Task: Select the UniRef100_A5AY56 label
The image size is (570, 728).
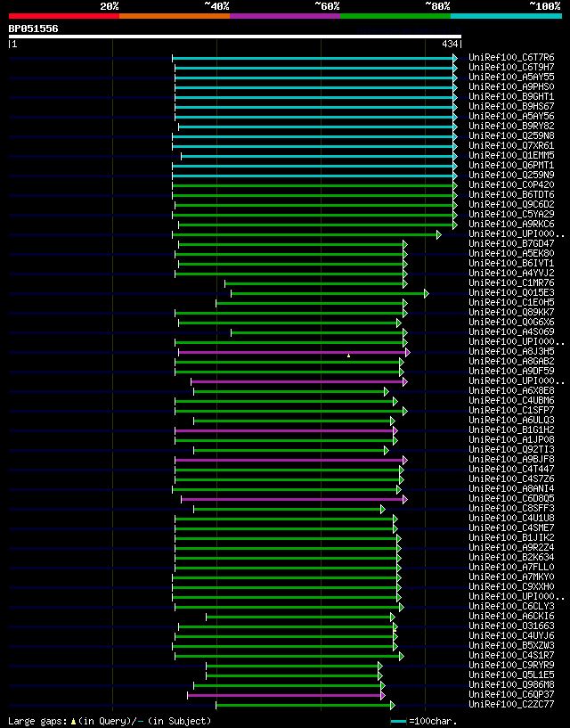Action: (x=511, y=116)
